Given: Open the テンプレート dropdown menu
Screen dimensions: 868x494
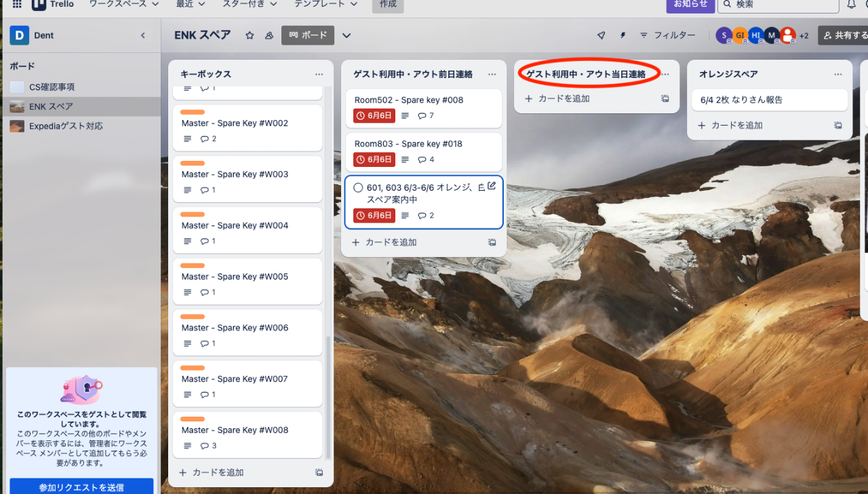Looking at the screenshot, I should tap(325, 4).
